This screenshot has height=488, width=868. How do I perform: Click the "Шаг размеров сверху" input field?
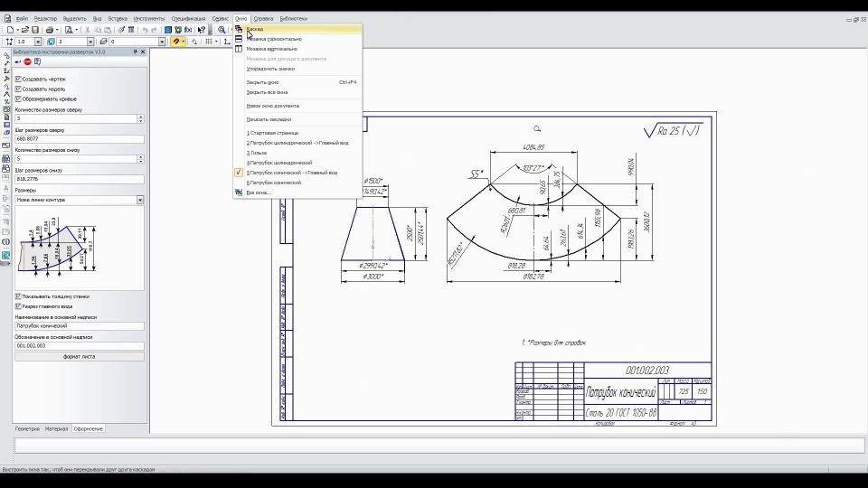(x=79, y=139)
